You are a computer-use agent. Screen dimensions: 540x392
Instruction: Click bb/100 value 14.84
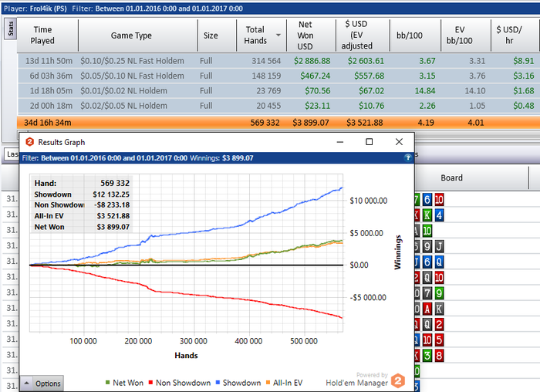click(x=425, y=91)
